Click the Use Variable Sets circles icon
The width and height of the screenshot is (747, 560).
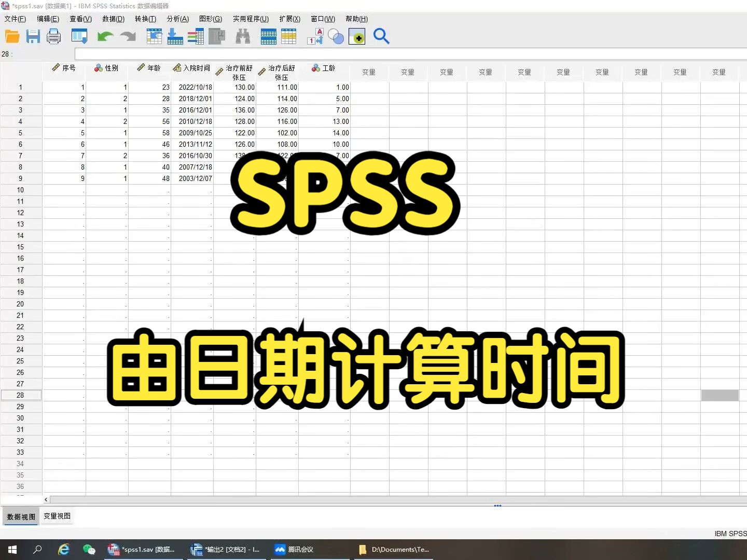(x=336, y=37)
